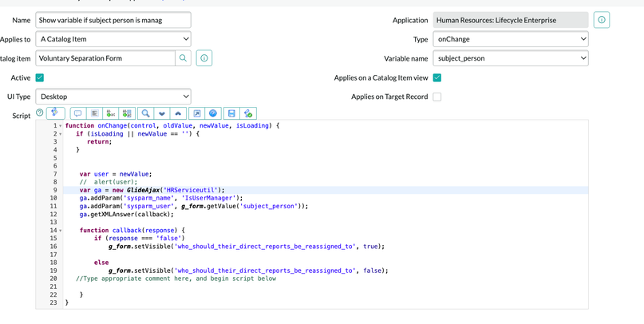Click setVisible false statement on line 19
644x324 pixels.
pos(248,271)
